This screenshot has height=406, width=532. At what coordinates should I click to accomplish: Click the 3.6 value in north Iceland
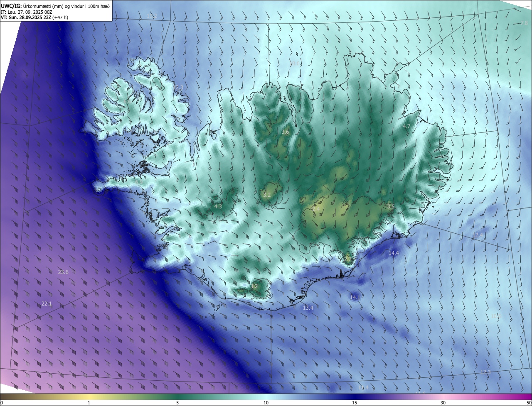pyautogui.click(x=285, y=132)
